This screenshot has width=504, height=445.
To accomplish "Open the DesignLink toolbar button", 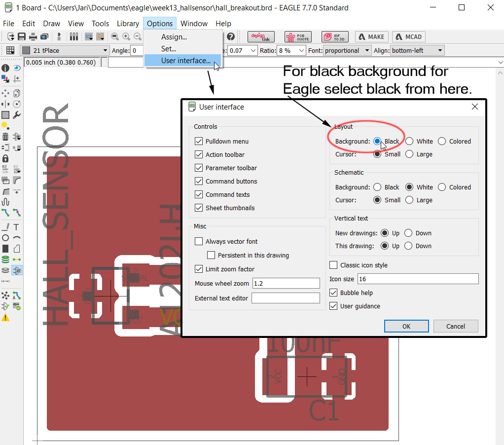I will click(261, 37).
